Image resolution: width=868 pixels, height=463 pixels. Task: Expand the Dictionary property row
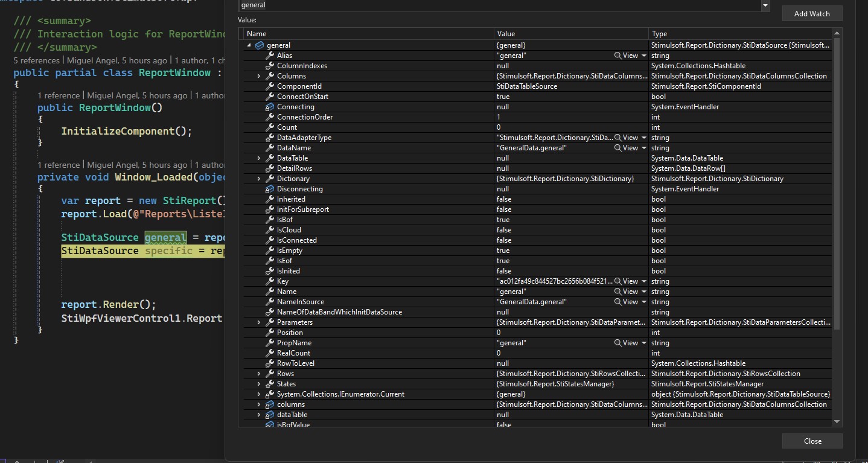(x=259, y=179)
